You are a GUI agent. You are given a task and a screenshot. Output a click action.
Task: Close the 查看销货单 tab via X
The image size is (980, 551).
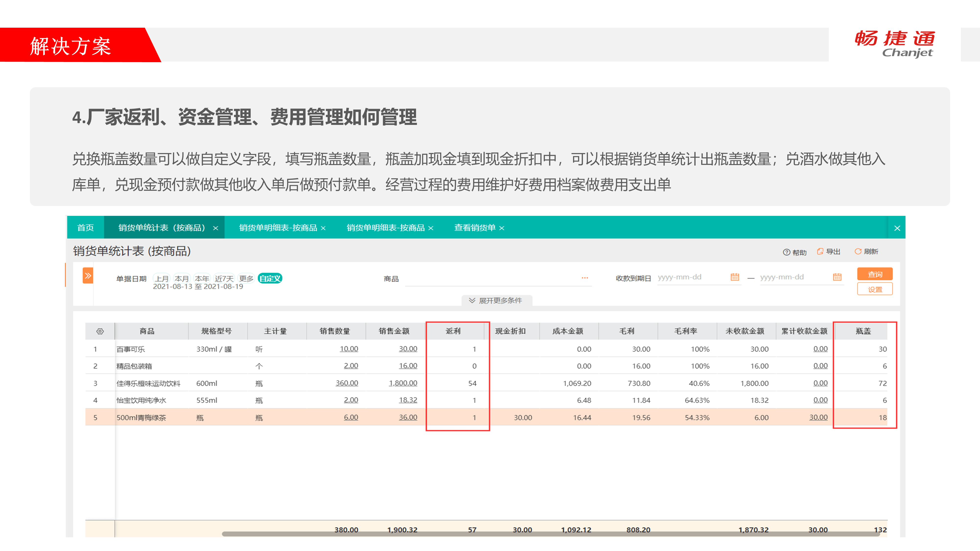pos(502,228)
